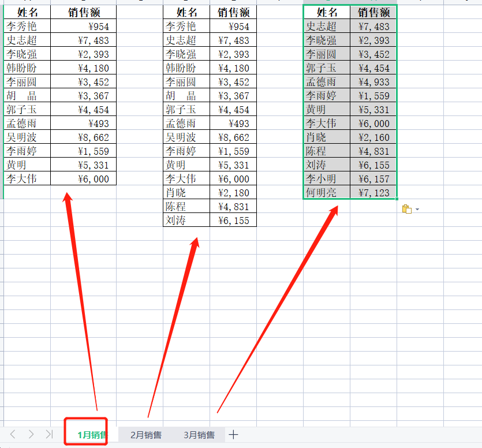
Task: Select ¥2,180 cell in second table
Action: coord(233,192)
